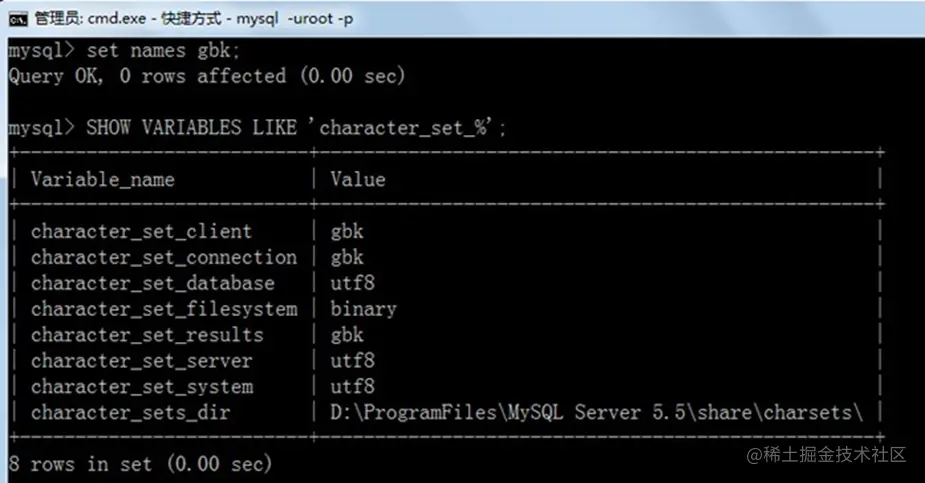Select the character_set_filesystem row name
This screenshot has height=483, width=925.
[164, 309]
